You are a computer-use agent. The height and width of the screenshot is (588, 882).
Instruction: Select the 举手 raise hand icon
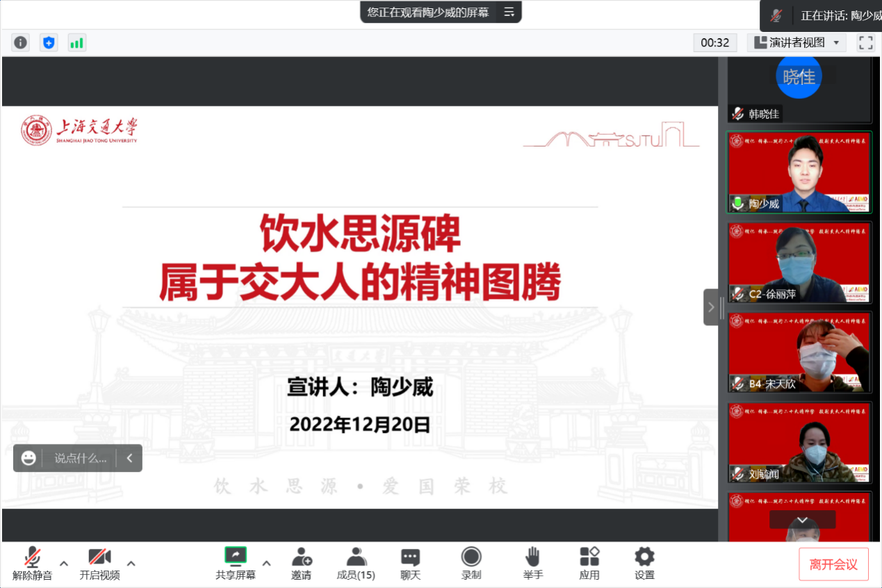[532, 563]
